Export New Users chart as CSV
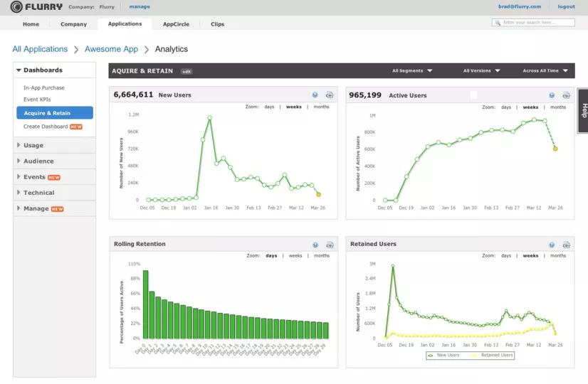588x384 pixels. tap(330, 95)
